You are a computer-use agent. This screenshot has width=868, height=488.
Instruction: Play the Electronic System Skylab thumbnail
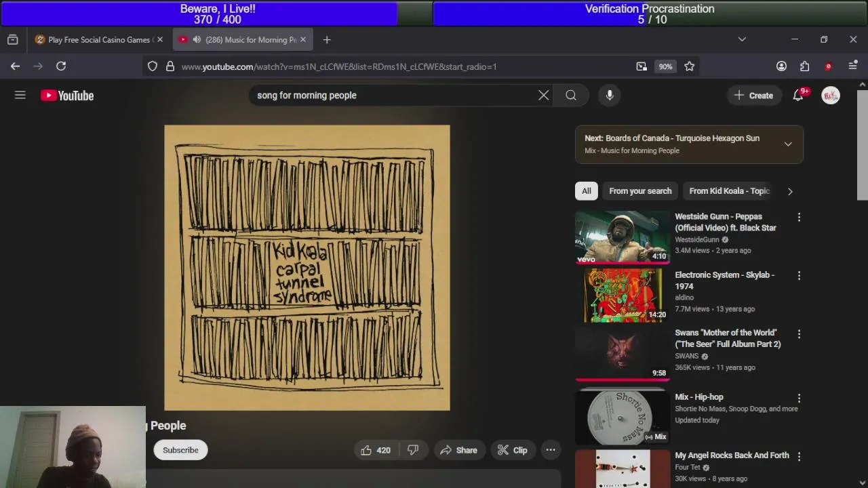click(623, 295)
